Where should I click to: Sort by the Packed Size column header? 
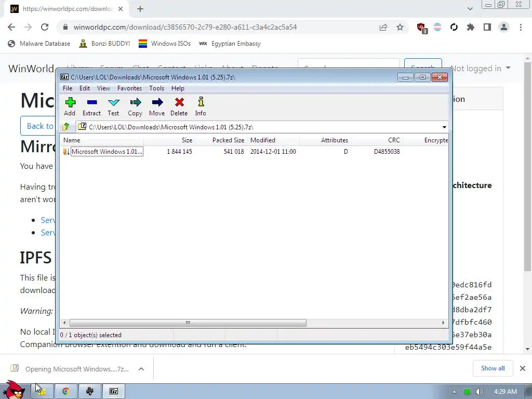(221, 140)
